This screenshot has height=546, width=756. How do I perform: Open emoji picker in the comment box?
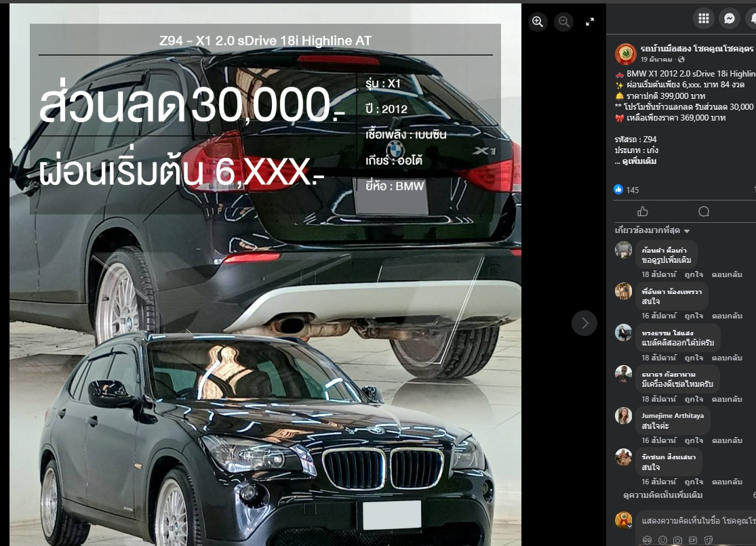click(x=663, y=540)
